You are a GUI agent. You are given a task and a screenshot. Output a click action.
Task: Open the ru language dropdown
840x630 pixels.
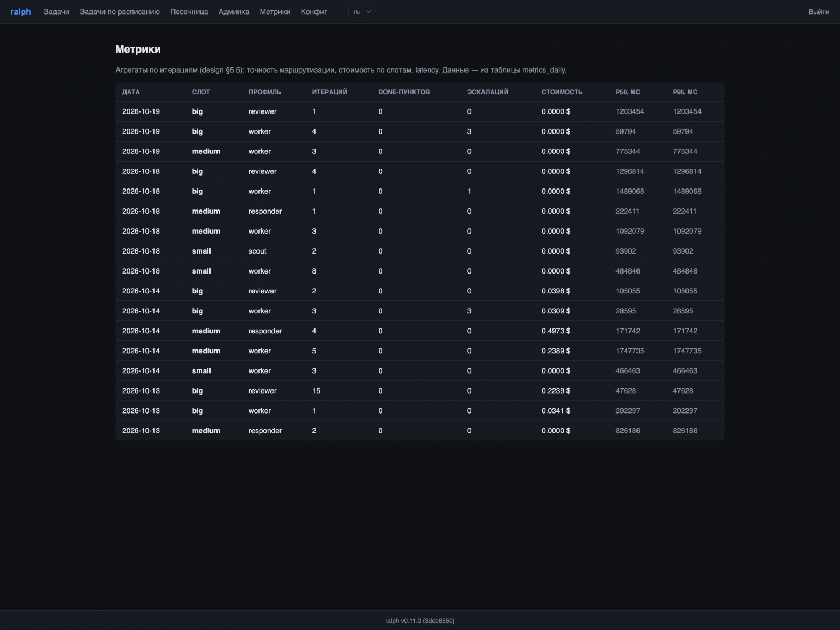361,12
